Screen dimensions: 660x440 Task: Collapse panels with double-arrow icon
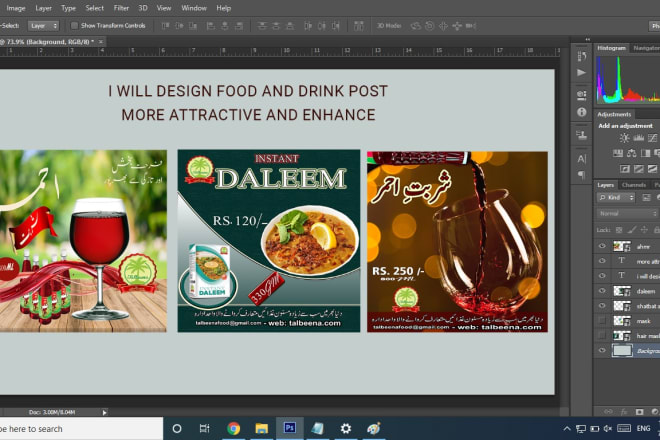tap(588, 40)
